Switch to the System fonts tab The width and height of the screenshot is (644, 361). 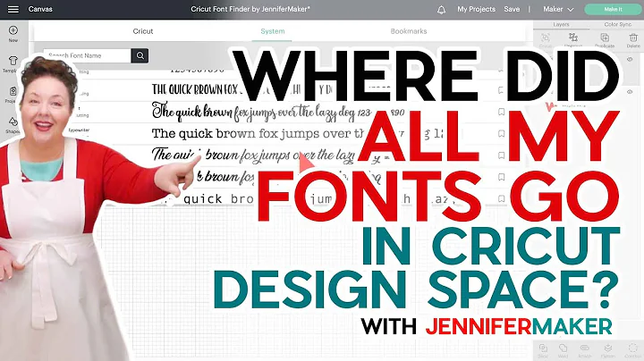[272, 31]
